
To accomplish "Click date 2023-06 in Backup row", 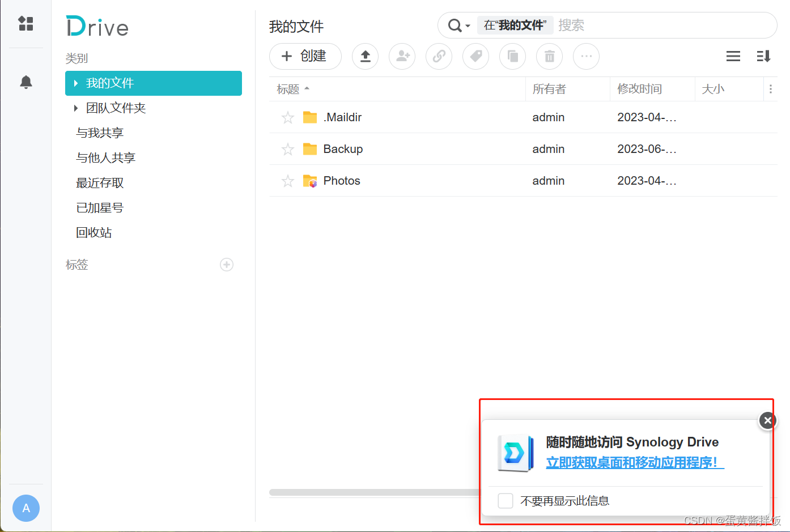I will coord(647,149).
